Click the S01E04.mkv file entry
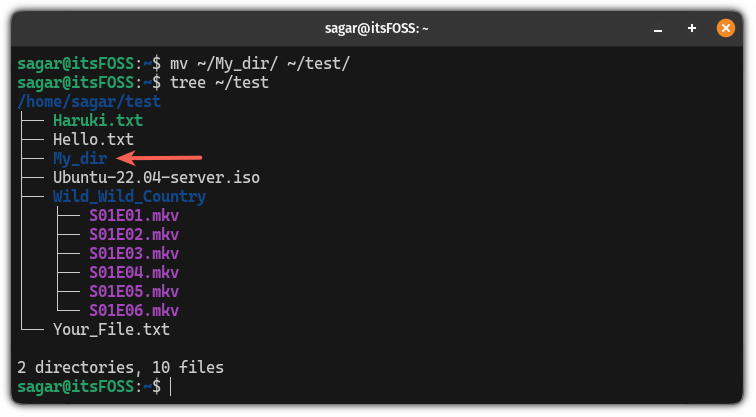 (x=133, y=272)
